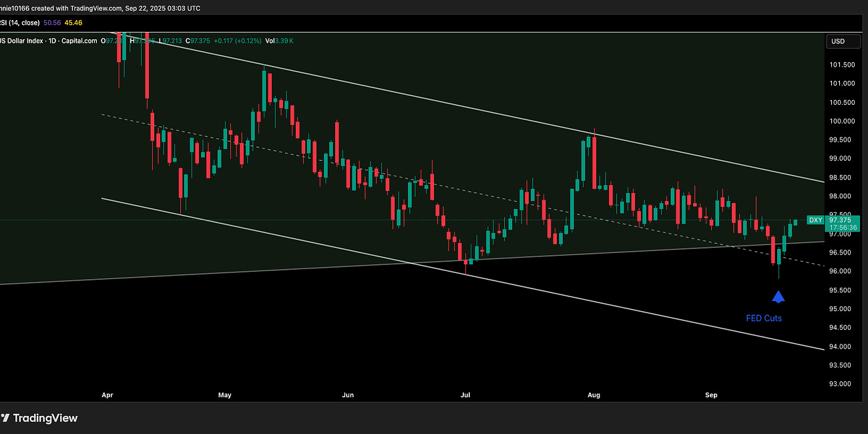
Task: Open the USD currency label on price scale
Action: pyautogui.click(x=843, y=41)
